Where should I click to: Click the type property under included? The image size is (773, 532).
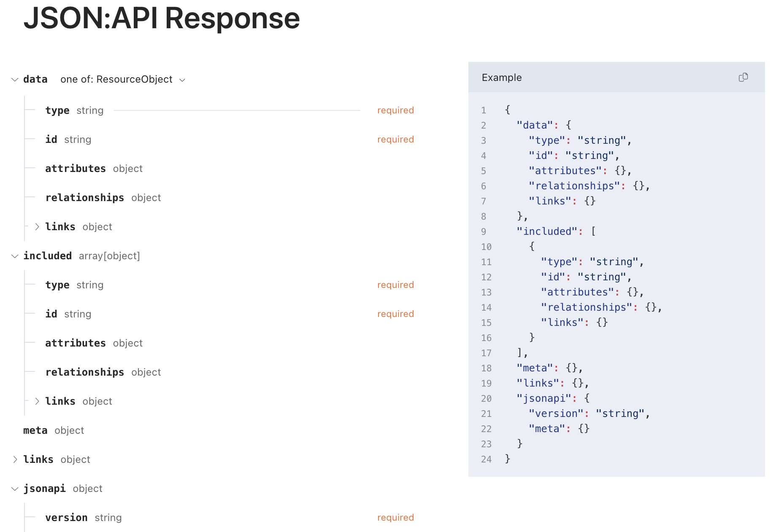click(57, 285)
